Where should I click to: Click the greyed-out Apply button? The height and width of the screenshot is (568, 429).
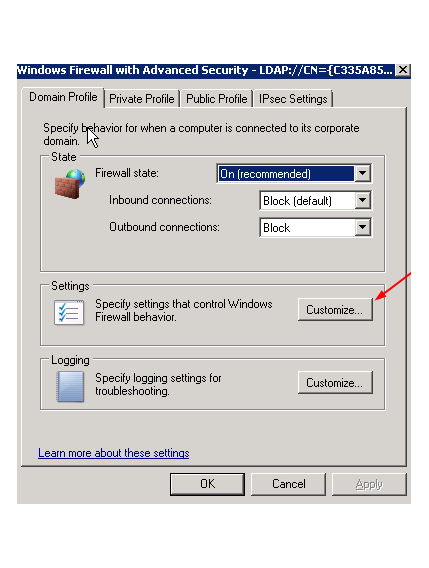369,484
